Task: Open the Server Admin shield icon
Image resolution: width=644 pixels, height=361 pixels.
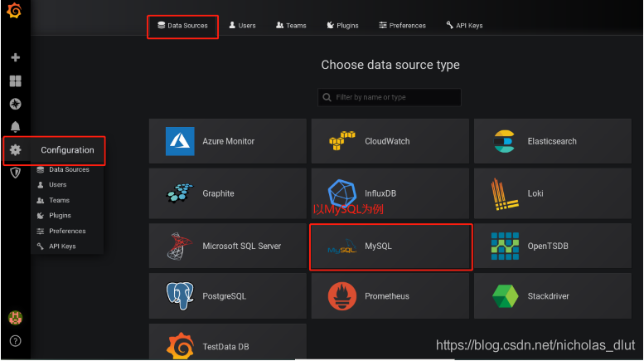Action: [x=15, y=173]
